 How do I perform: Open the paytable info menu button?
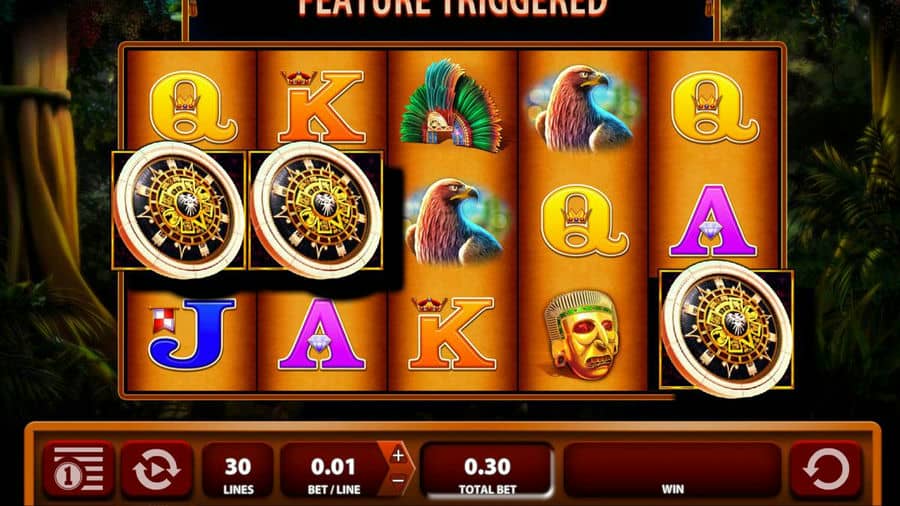[x=78, y=469]
